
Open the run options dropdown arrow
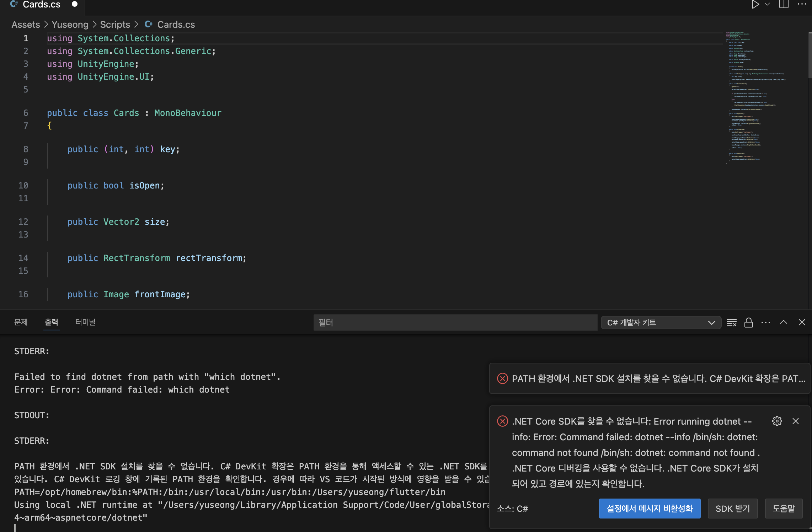point(767,5)
